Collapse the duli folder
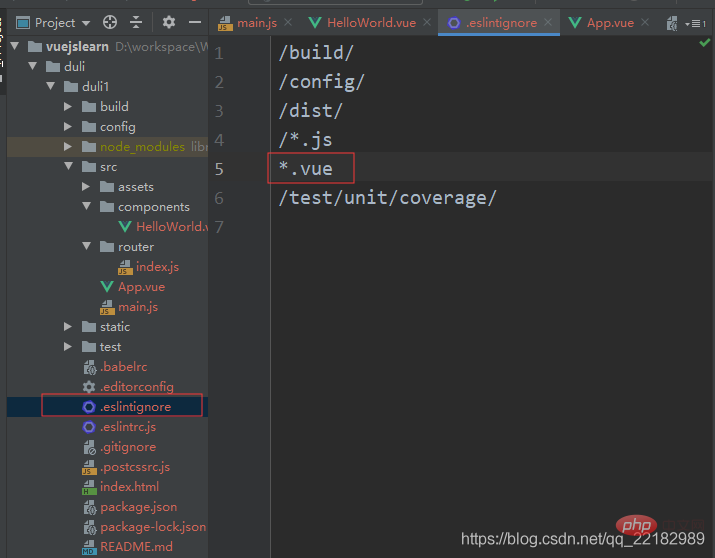This screenshot has height=558, width=715. pos(32,66)
